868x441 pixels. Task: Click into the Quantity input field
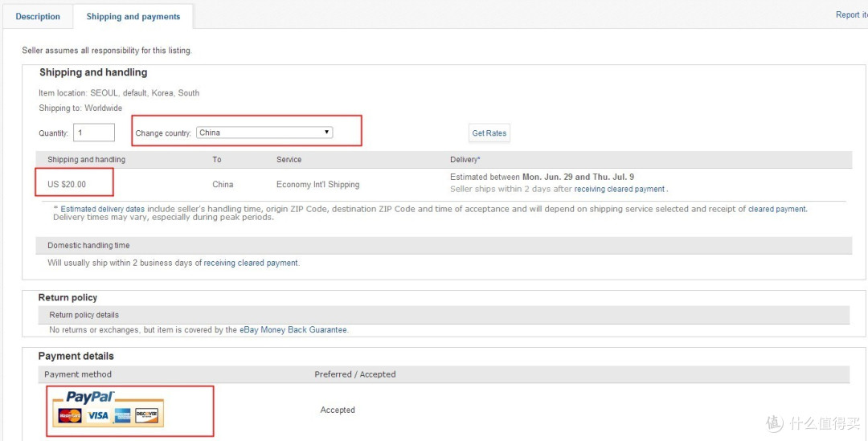click(x=94, y=133)
